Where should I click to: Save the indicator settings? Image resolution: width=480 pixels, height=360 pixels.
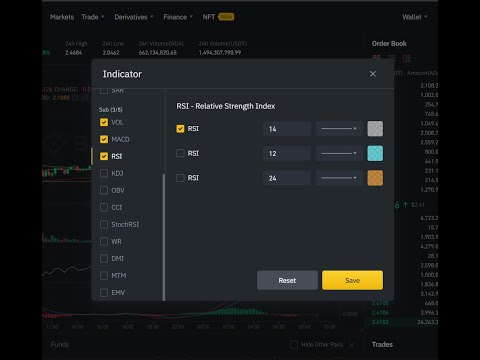coord(352,280)
